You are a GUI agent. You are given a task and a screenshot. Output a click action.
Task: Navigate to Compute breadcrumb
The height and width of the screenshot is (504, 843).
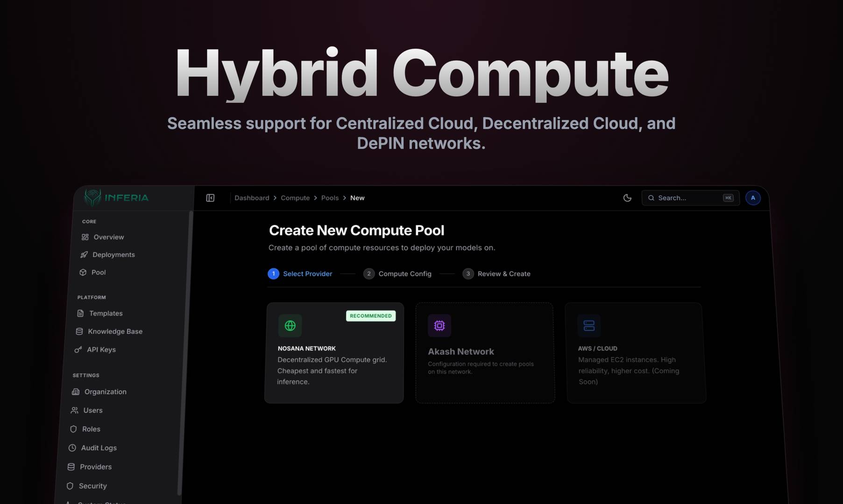pos(295,198)
